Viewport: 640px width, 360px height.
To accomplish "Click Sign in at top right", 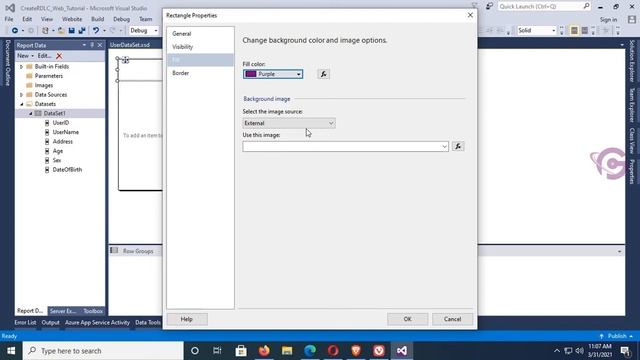I will point(608,20).
